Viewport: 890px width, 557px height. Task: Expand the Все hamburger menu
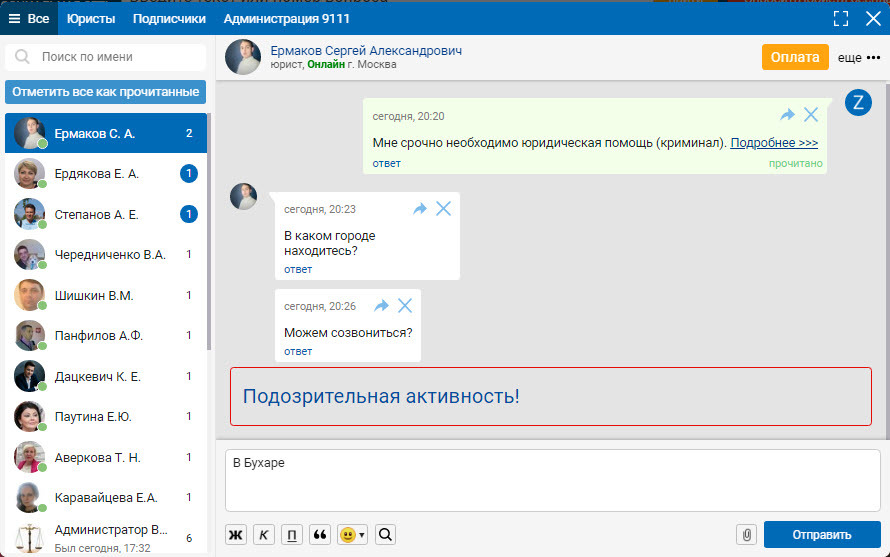point(29,19)
